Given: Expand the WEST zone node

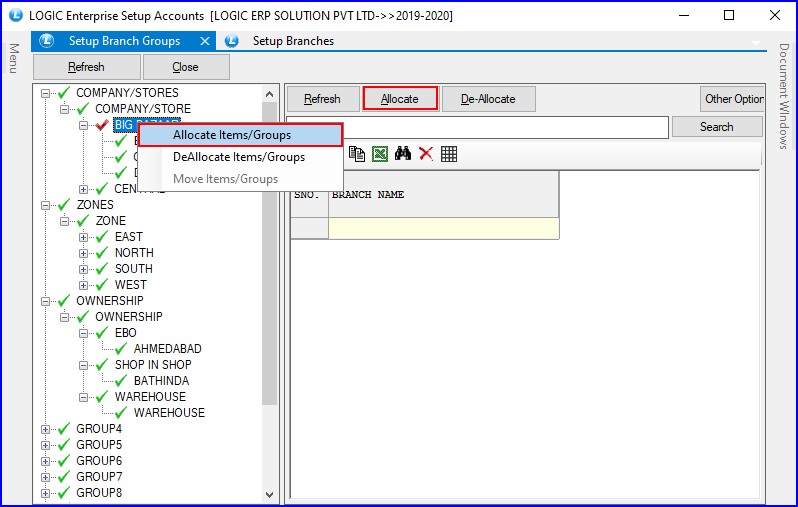Looking at the screenshot, I should (x=83, y=285).
